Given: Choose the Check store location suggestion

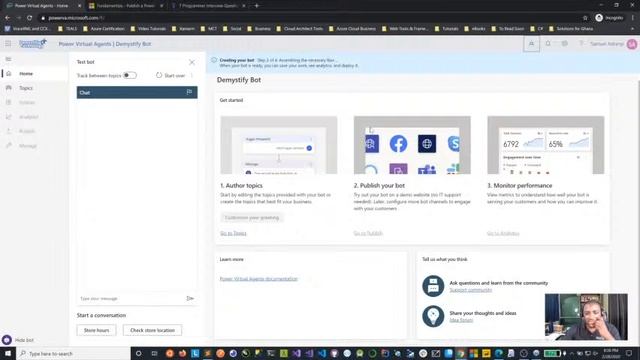Looking at the screenshot, I should coord(152,330).
